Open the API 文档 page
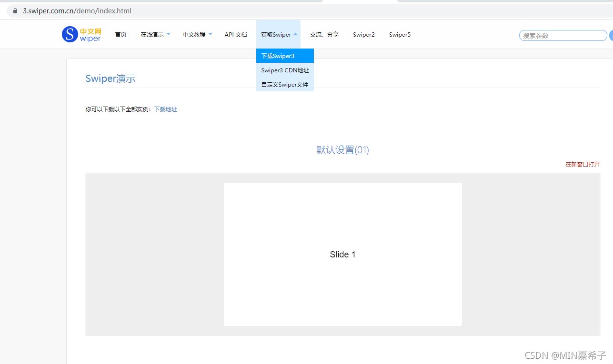The image size is (613, 364). [236, 34]
